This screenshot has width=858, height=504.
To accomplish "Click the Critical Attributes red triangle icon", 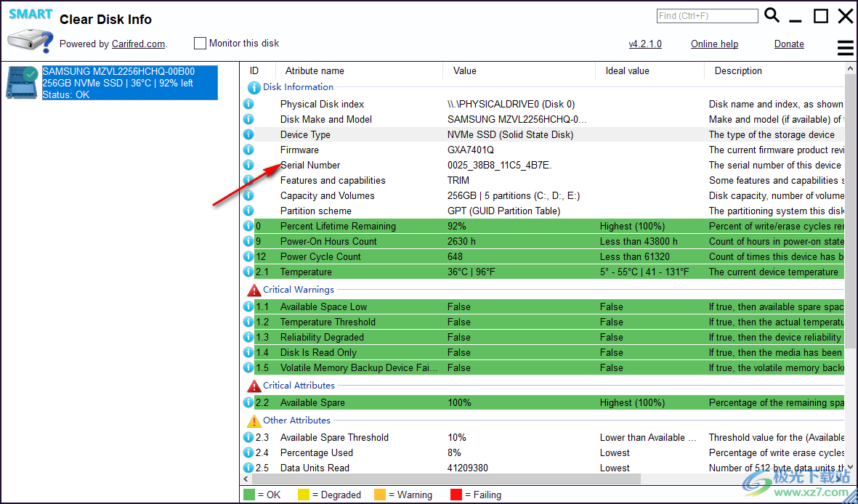I will (x=254, y=386).
